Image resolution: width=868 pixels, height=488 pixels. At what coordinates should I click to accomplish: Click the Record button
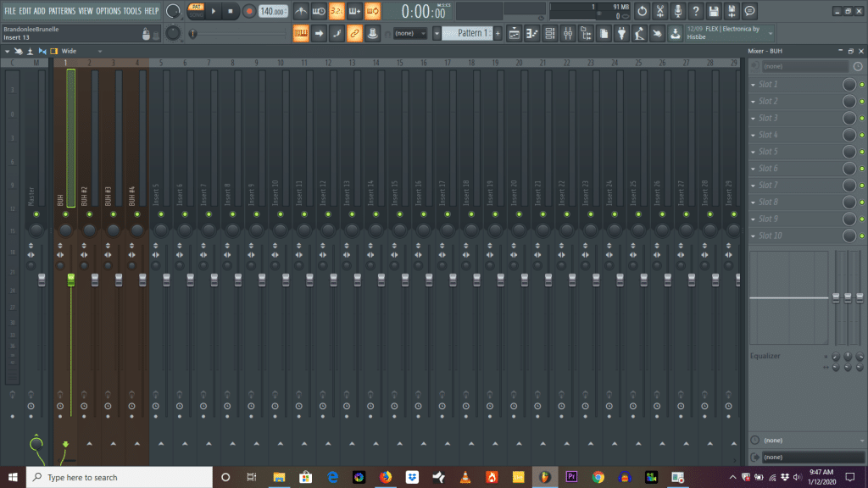point(249,11)
